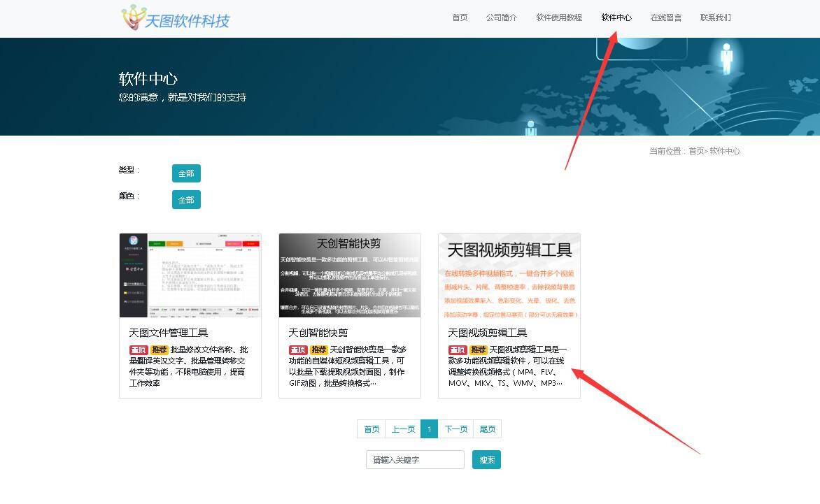Viewport: 820px width, 504px height.
Task: Click the 天图软件科技 logo
Action: click(176, 17)
